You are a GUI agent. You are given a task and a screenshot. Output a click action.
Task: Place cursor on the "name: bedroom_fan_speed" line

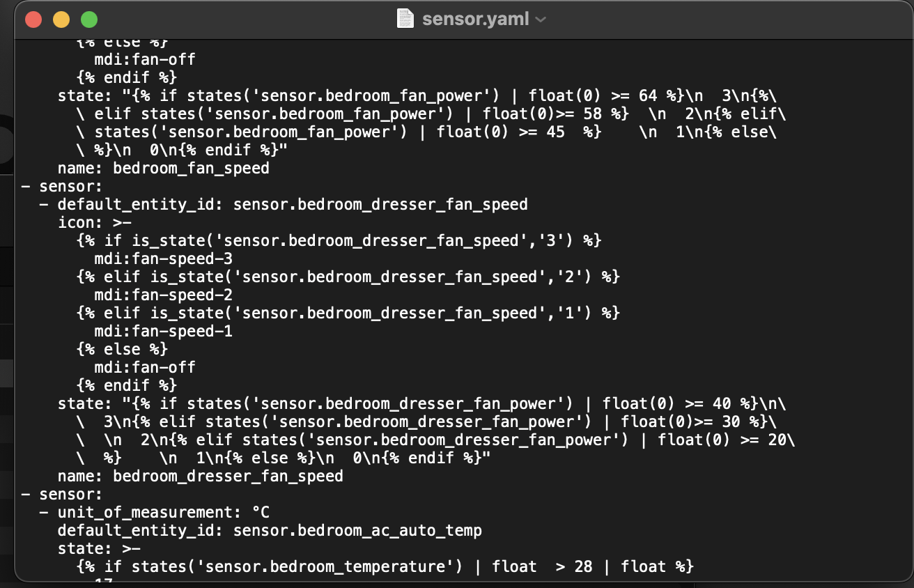[x=163, y=168]
